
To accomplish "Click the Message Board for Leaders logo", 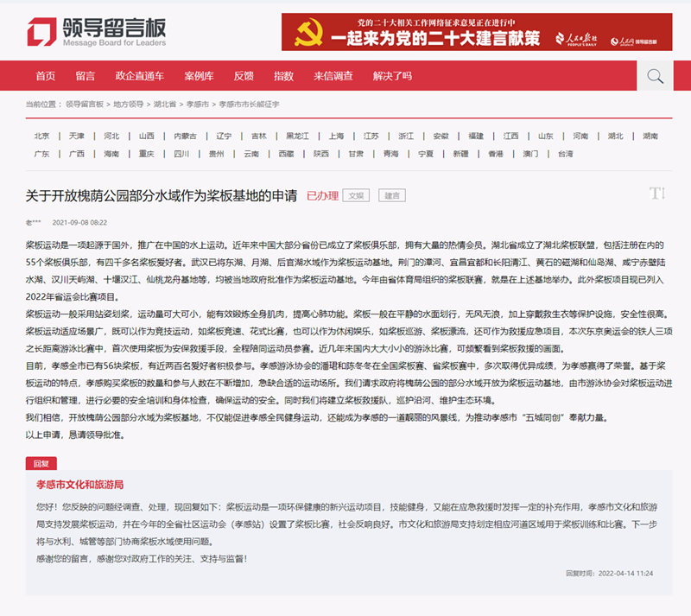I will [97, 32].
